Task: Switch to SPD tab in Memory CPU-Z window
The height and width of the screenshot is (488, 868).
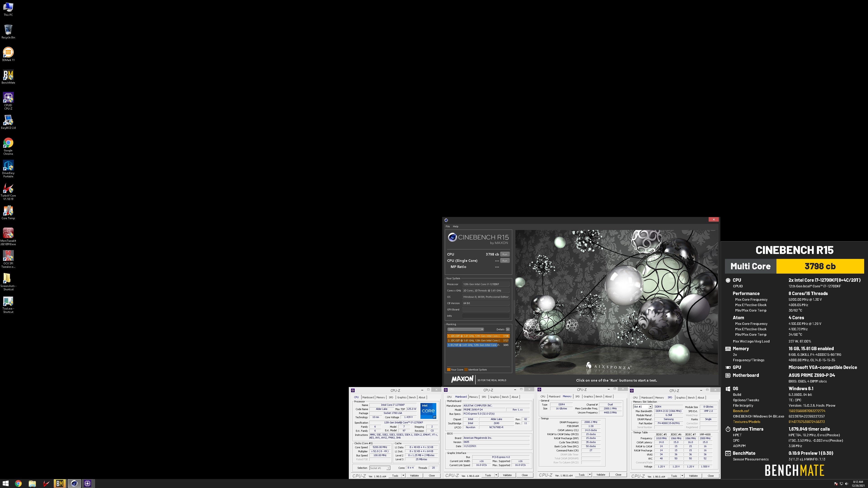Action: tap(578, 396)
